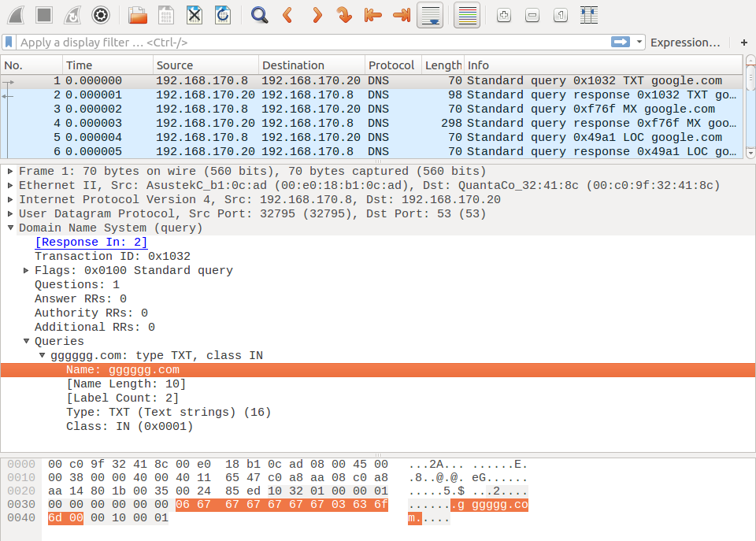Screen dimensions: 756x541
Task: Expand the Ethernet II section
Action: pos(10,186)
